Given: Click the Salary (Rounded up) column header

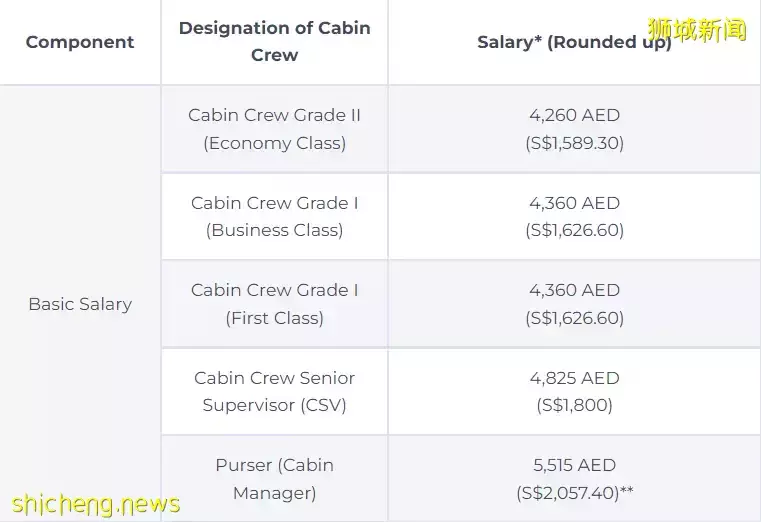Looking at the screenshot, I should (573, 42).
